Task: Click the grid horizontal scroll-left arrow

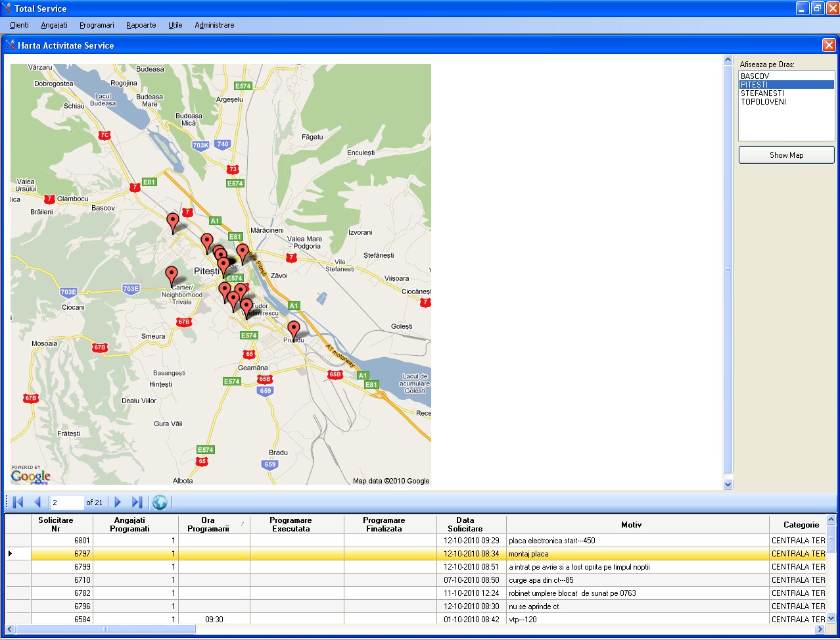Action: point(10,629)
